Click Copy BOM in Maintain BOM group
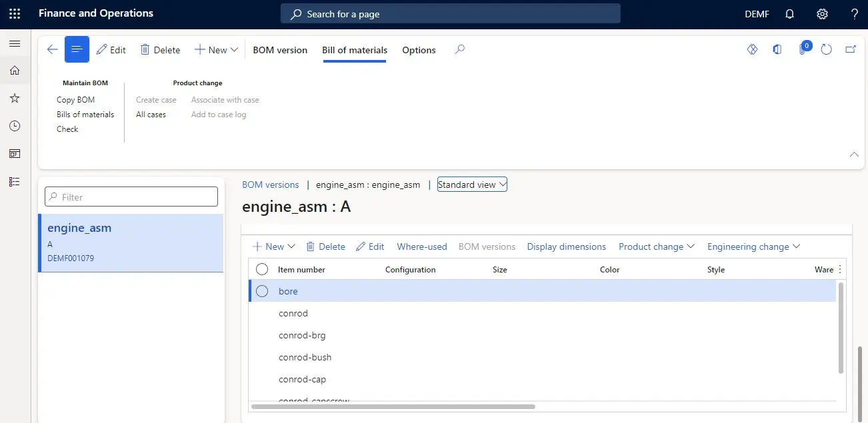This screenshot has height=423, width=868. [75, 100]
